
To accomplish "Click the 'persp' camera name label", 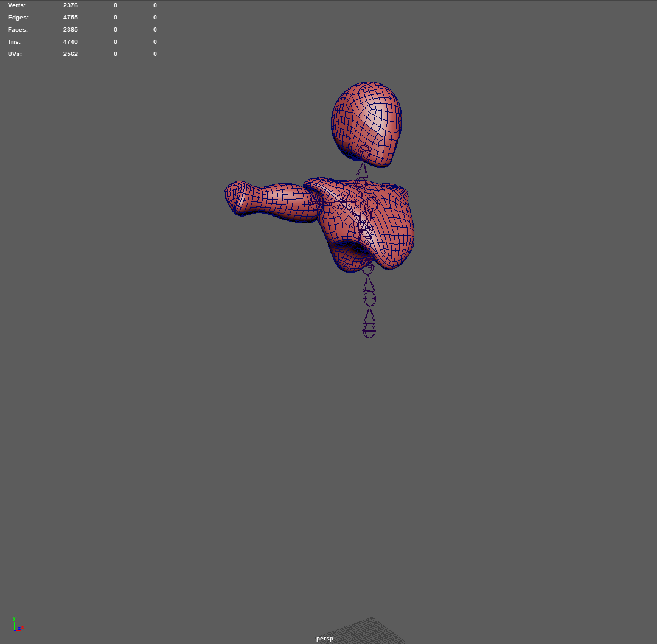I will click(x=325, y=639).
